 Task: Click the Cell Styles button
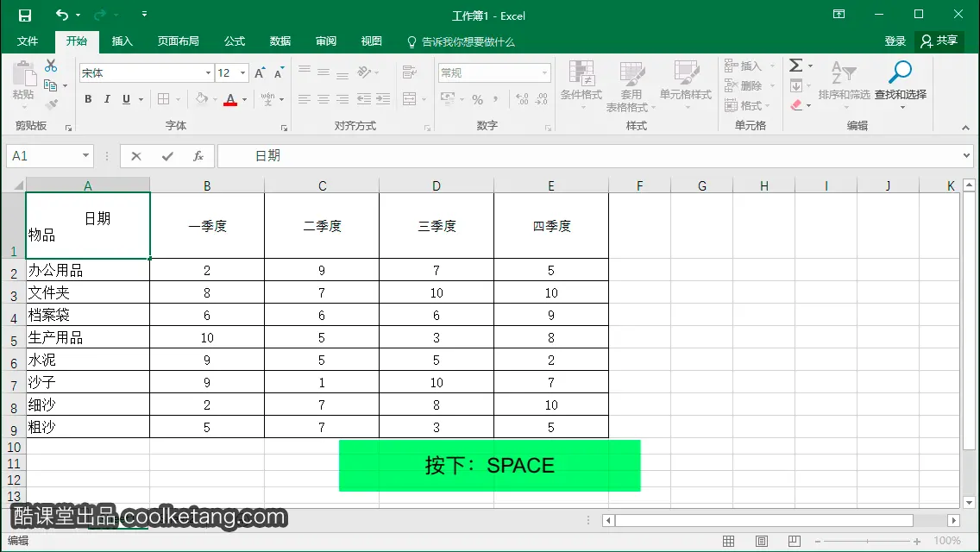click(x=686, y=85)
